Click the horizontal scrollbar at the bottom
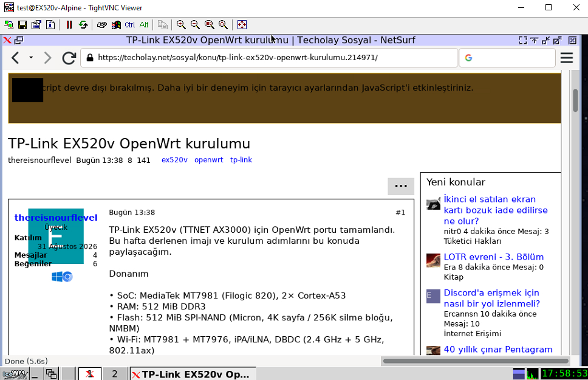The image size is (588, 380). [476, 361]
